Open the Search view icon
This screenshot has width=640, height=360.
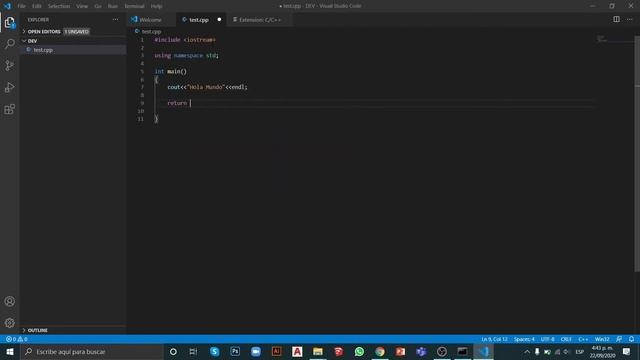10,44
